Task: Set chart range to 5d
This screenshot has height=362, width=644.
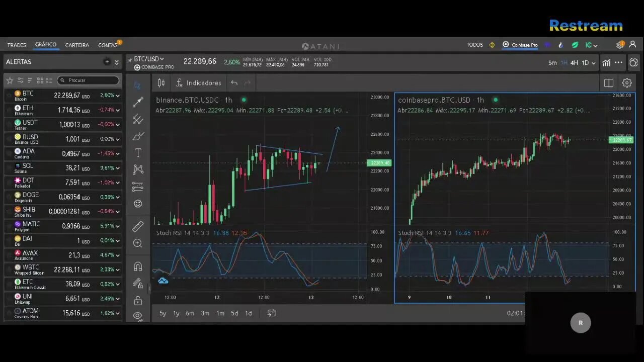Action: pyautogui.click(x=234, y=313)
